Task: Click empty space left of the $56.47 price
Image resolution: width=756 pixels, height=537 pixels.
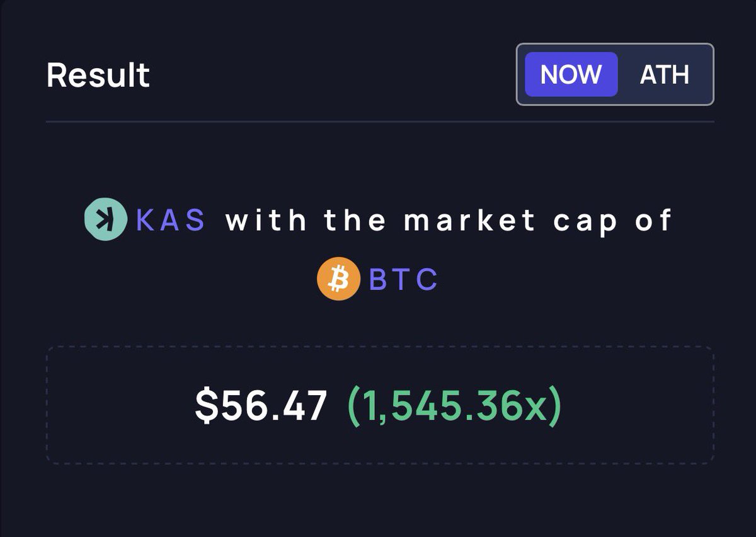Action: tap(120, 405)
